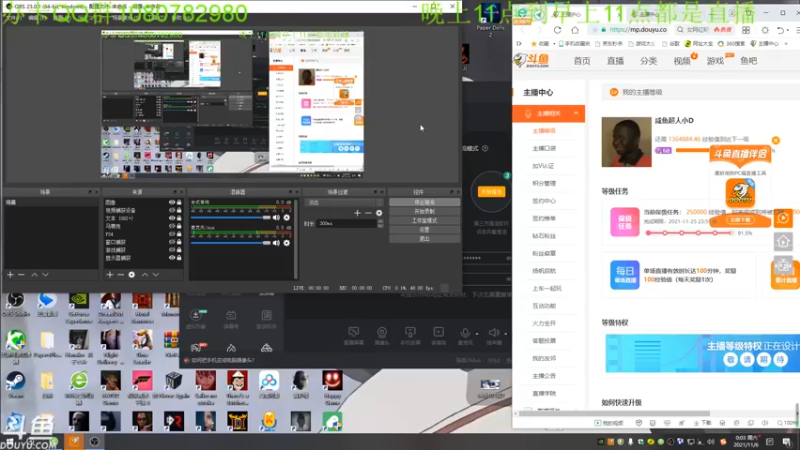Image resolution: width=800 pixels, height=450 pixels.
Task: Open 直播 tab on Douyu site
Action: [615, 61]
